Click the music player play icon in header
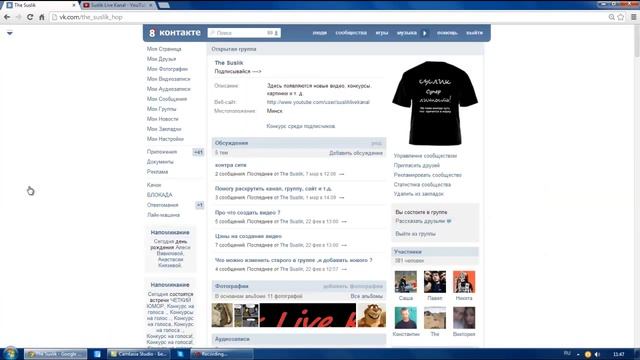This screenshot has height=360, width=640. click(x=424, y=33)
